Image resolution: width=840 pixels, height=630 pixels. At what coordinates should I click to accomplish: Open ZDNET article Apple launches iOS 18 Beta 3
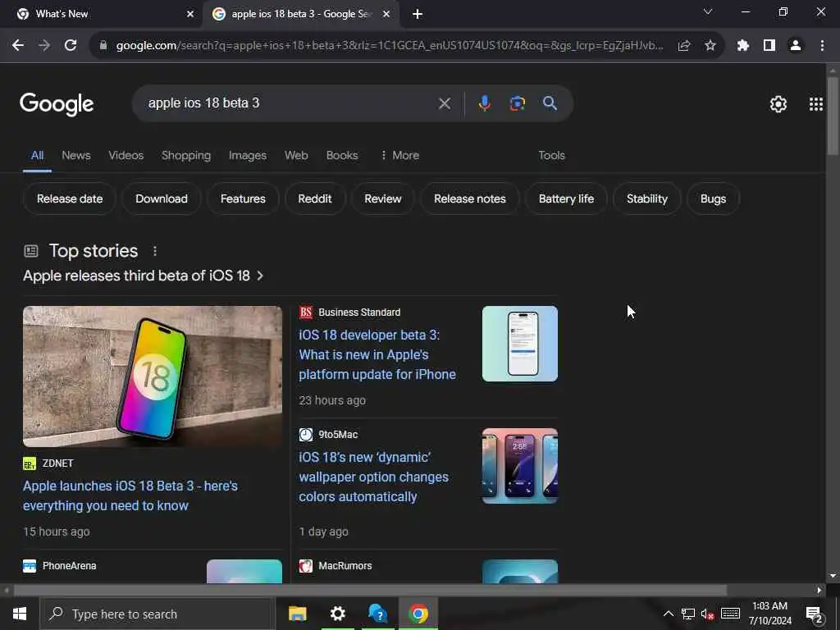tap(130, 495)
